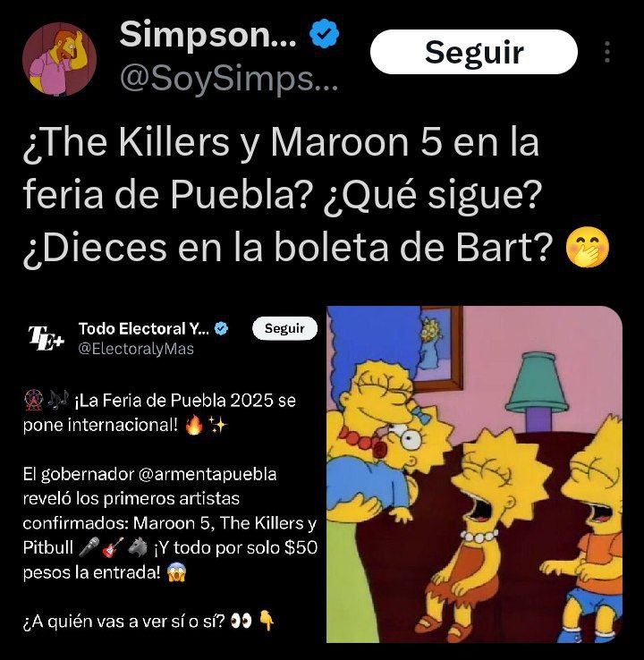
Task: Open the @SoySimps… handle
Action: click(x=229, y=79)
